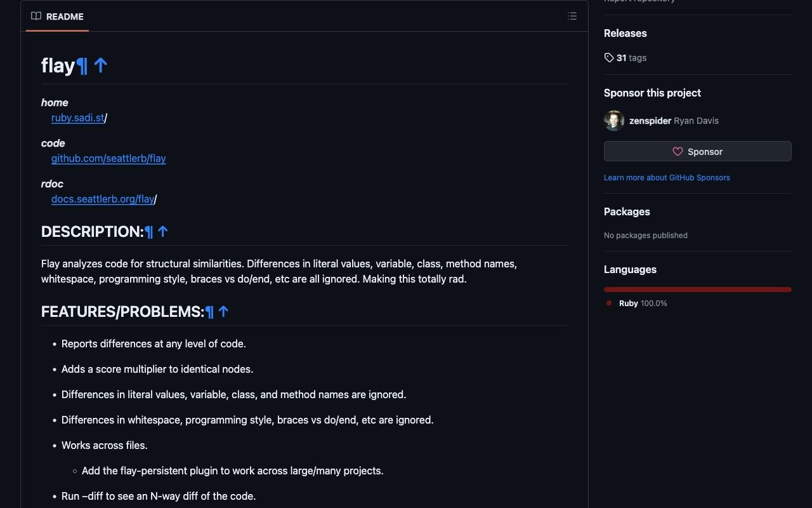Click the Sponsor button
This screenshot has width=812, height=508.
click(698, 151)
